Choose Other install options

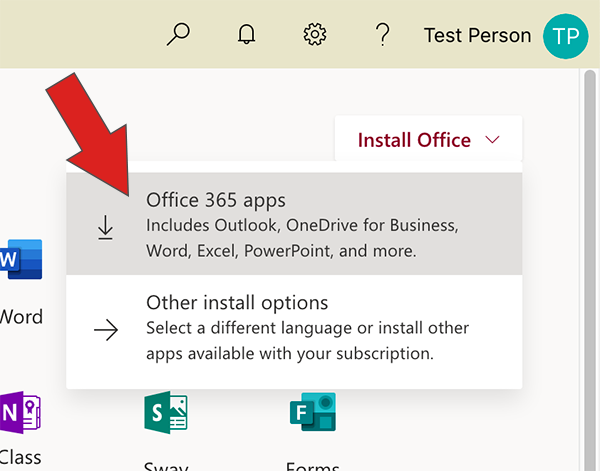[294, 329]
